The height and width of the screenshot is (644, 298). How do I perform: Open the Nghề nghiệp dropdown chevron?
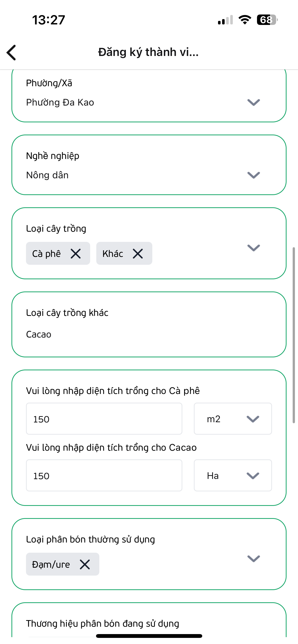254,175
